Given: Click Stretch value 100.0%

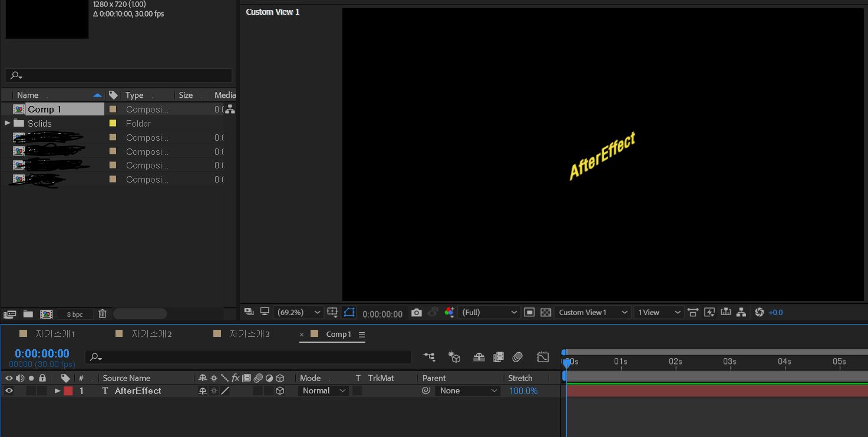Looking at the screenshot, I should (523, 391).
